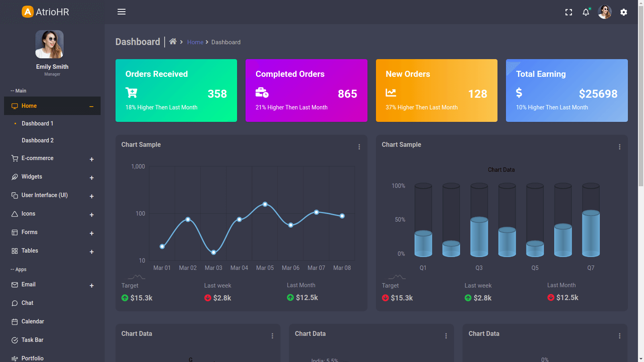Open the Calendar sidebar item
The image size is (644, 362).
pos(33,321)
